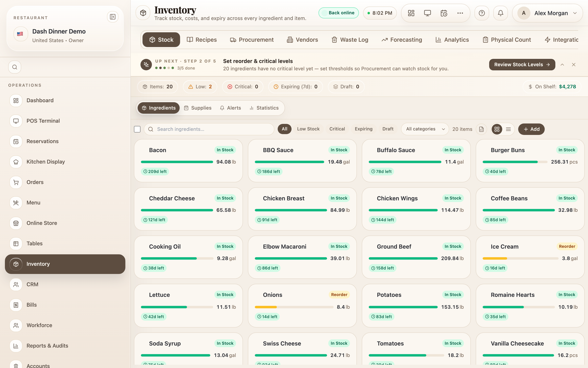Collapse the sidebar panel icon
Screen dimensions: 588x368
tap(112, 17)
